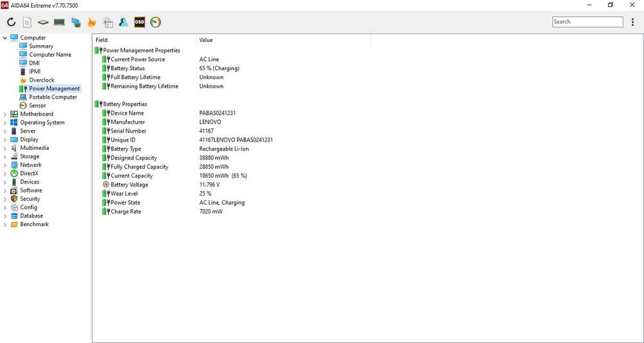Open the preferences list toolbar icon
This screenshot has height=343, width=644.
[x=108, y=22]
